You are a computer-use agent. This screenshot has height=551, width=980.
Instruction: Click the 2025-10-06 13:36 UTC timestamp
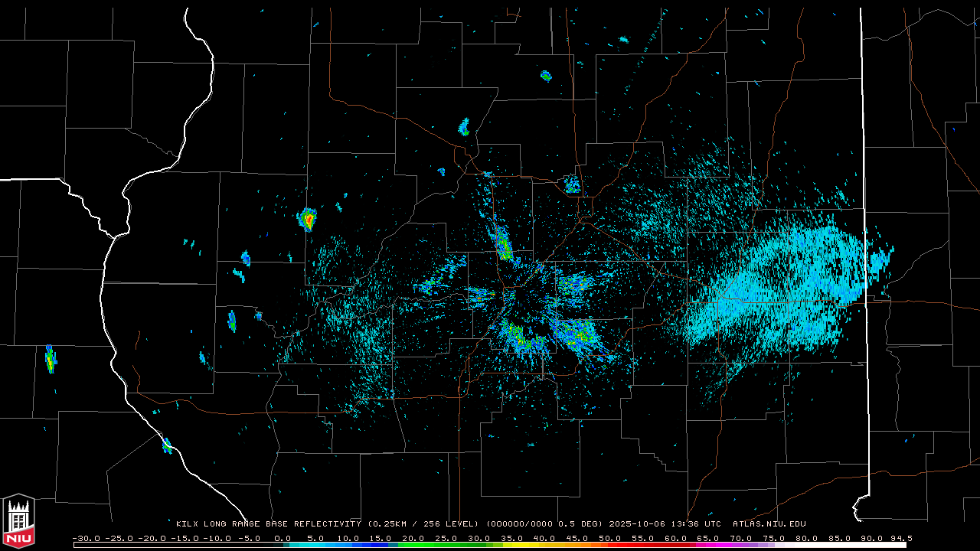point(665,524)
